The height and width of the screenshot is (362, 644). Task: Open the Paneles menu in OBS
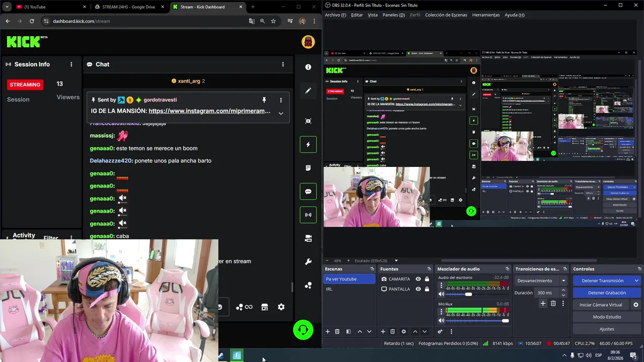tap(393, 15)
